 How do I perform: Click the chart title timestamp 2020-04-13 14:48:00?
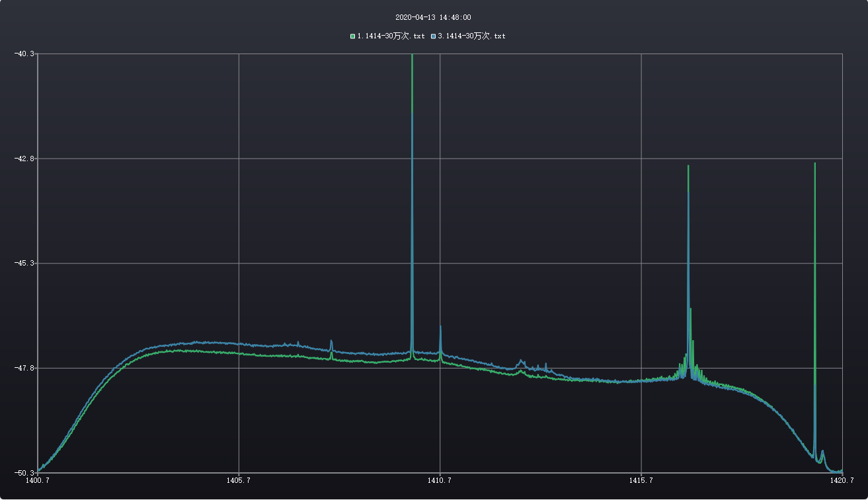coord(433,18)
